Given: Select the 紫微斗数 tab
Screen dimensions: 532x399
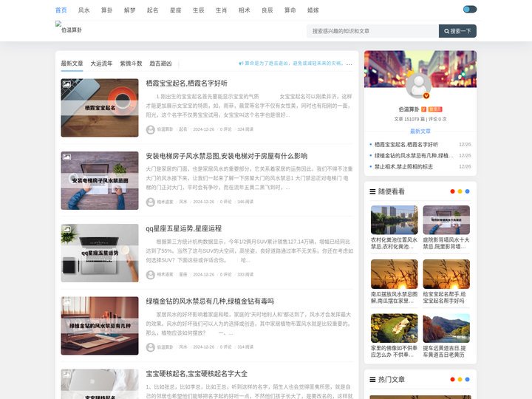Looking at the screenshot, I should pyautogui.click(x=131, y=64).
